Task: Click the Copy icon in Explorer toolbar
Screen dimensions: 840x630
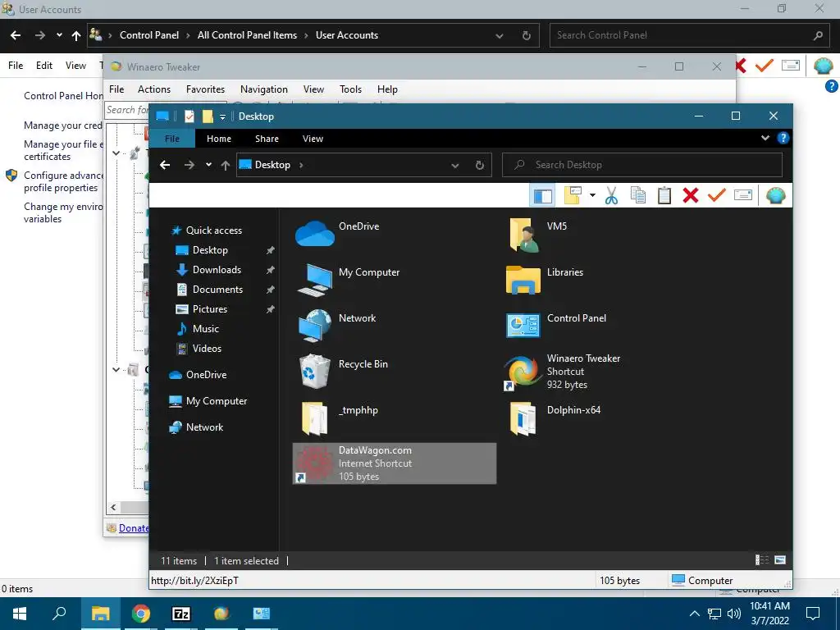Action: [637, 195]
